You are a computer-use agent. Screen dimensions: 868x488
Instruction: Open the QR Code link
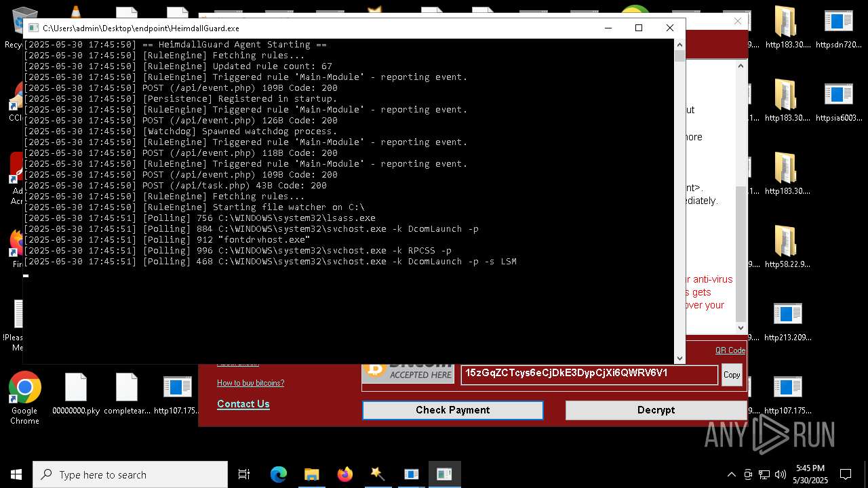(730, 350)
